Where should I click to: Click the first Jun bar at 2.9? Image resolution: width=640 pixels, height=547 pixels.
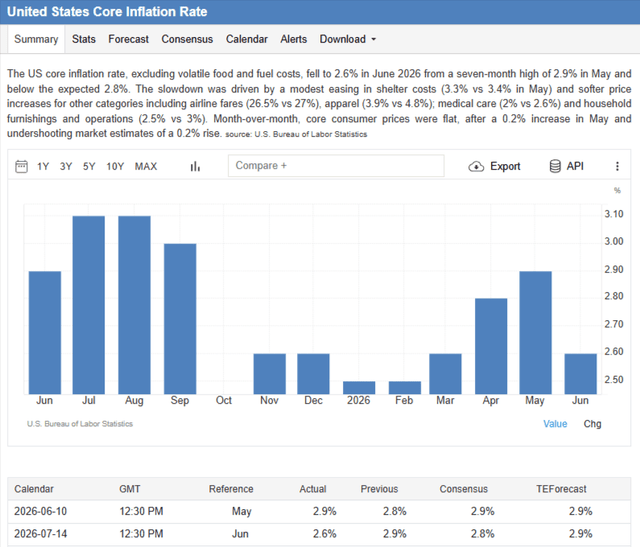click(44, 333)
